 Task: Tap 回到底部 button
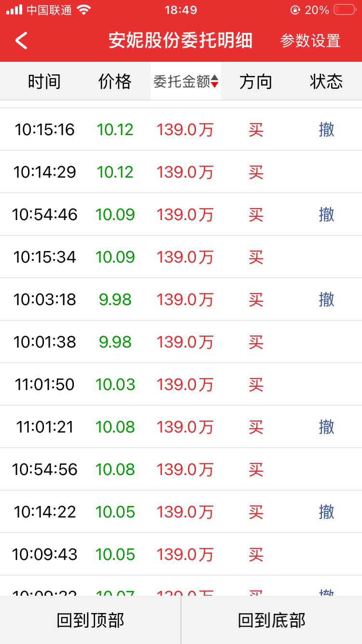click(x=272, y=620)
